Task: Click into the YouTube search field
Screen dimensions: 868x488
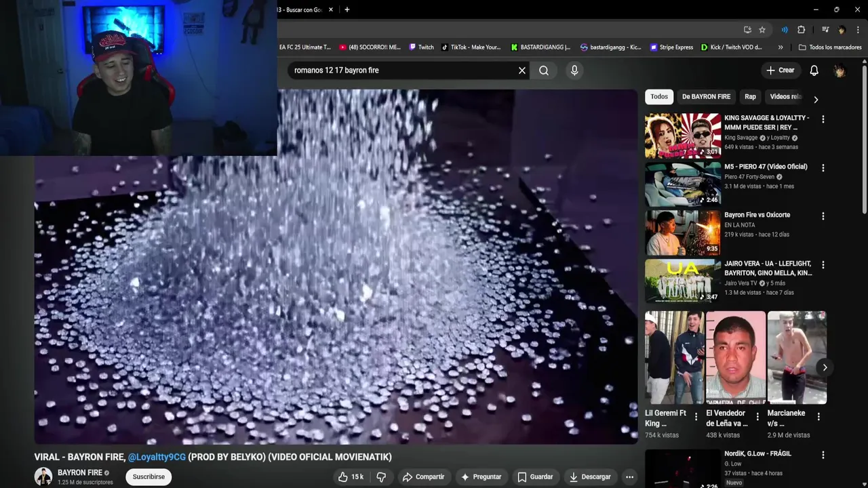Action: pos(402,70)
